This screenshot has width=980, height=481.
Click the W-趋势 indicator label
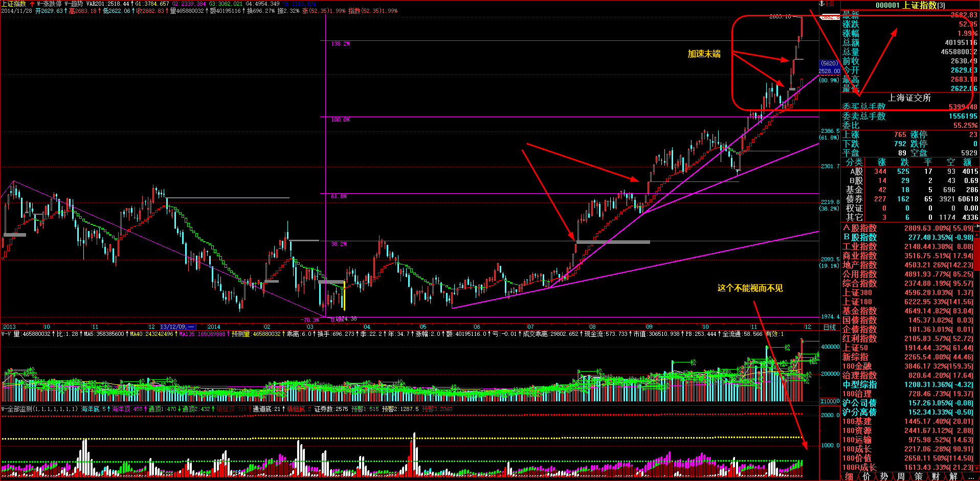pos(74,4)
